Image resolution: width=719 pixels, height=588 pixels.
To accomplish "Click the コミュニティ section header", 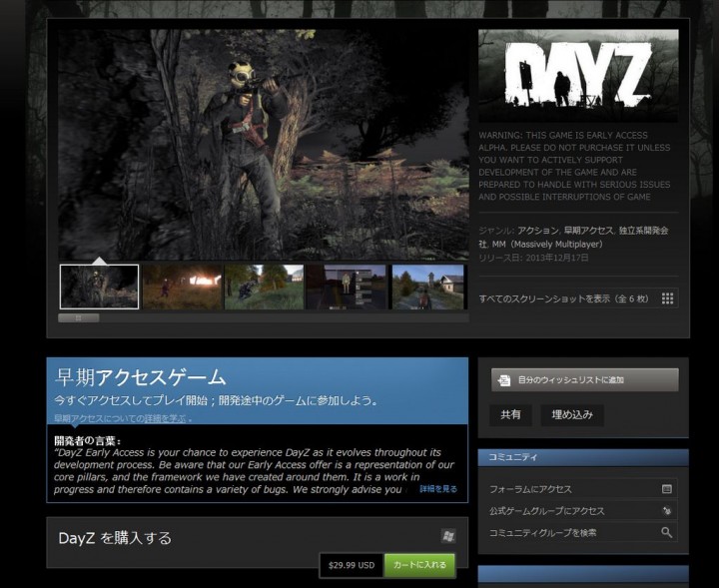I will [x=583, y=457].
